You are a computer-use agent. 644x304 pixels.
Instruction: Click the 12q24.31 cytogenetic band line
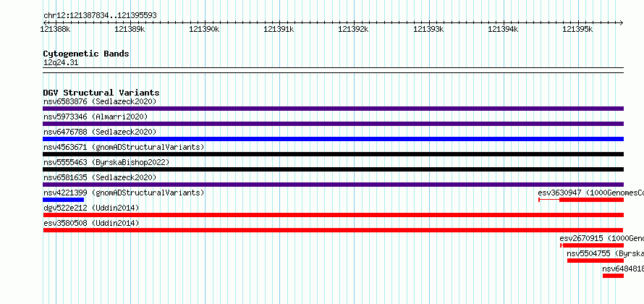click(333, 70)
